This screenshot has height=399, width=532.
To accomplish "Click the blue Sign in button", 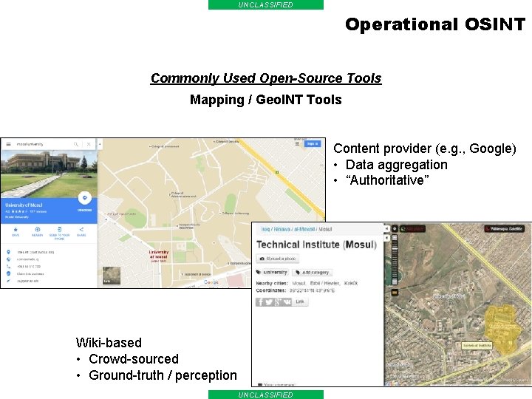I will click(x=312, y=144).
